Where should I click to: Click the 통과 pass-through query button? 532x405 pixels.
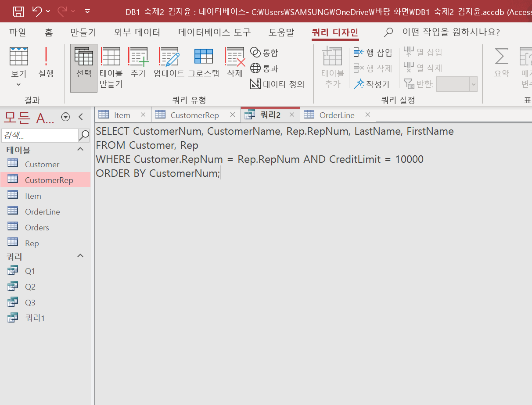point(264,68)
